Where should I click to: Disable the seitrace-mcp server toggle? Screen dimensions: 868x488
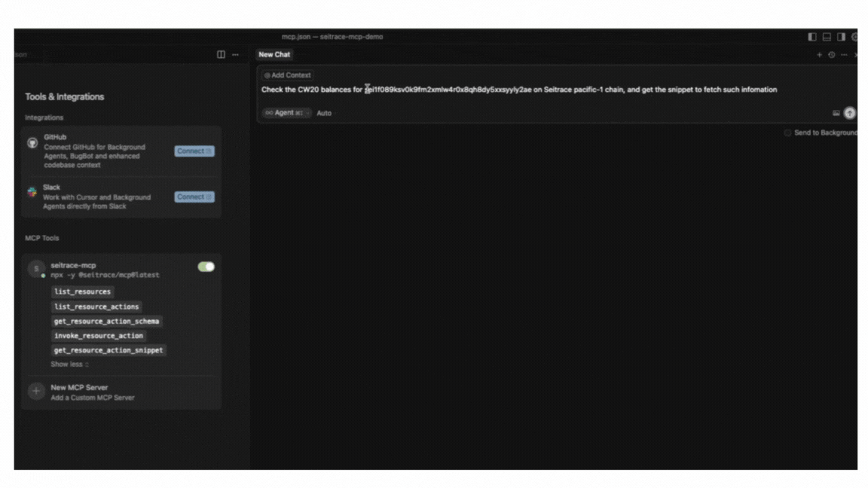tap(206, 267)
